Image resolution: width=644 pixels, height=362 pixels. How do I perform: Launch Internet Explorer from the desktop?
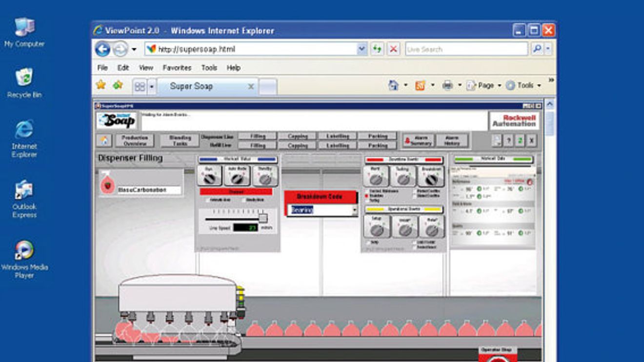click(x=24, y=139)
